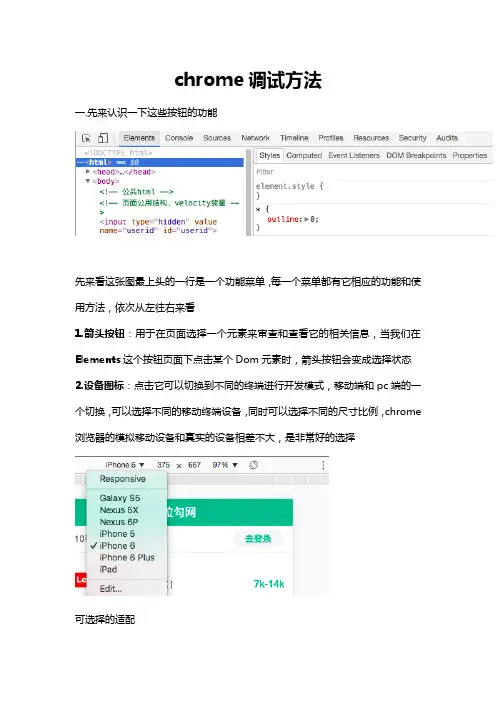Click the 375 width field
496x702 pixels.
163,465
